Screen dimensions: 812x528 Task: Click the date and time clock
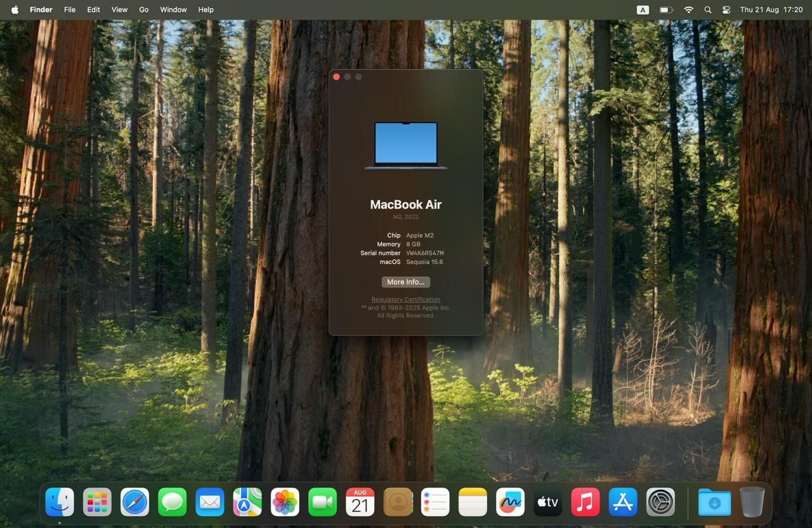click(771, 10)
